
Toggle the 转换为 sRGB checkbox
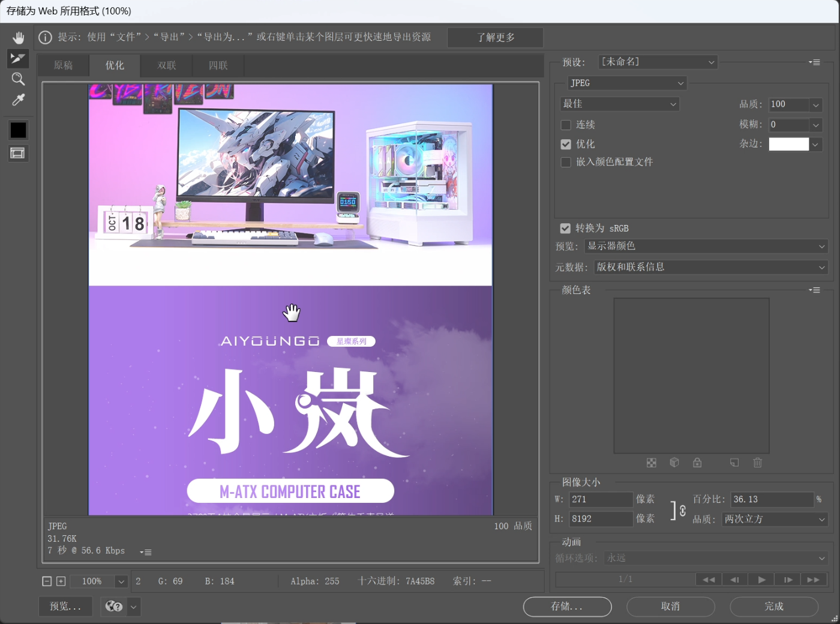pos(565,229)
